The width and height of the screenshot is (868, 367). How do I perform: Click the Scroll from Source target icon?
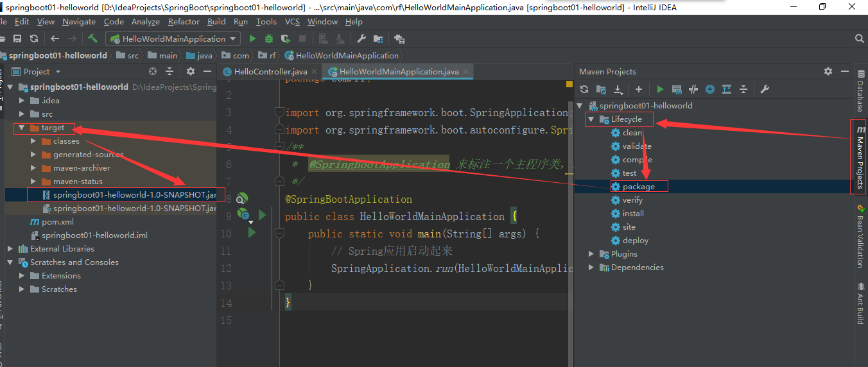(153, 71)
